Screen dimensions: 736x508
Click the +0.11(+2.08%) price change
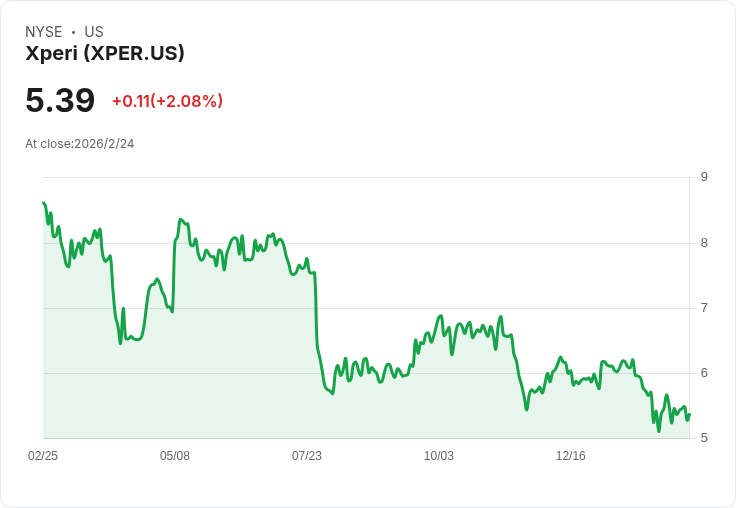click(167, 101)
